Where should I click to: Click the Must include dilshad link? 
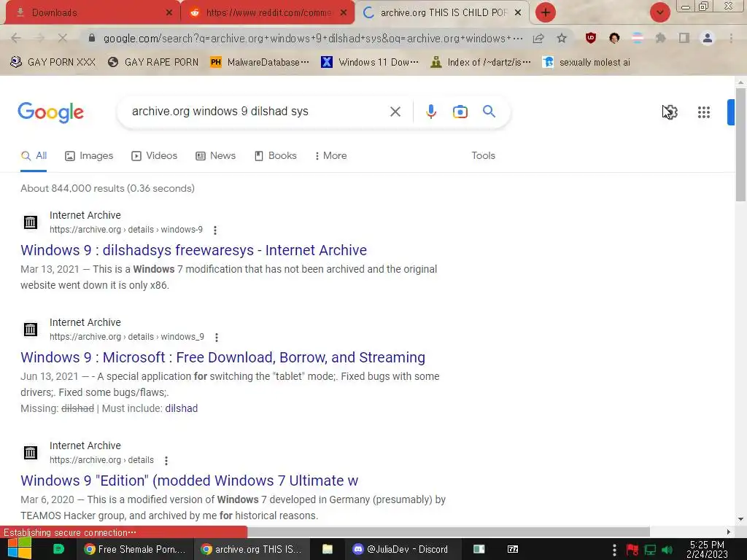pos(181,408)
